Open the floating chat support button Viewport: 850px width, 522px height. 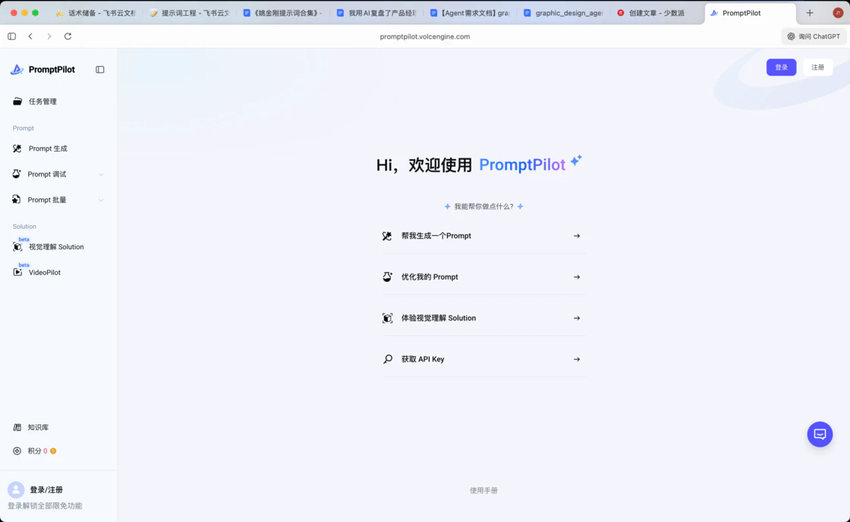pos(820,434)
